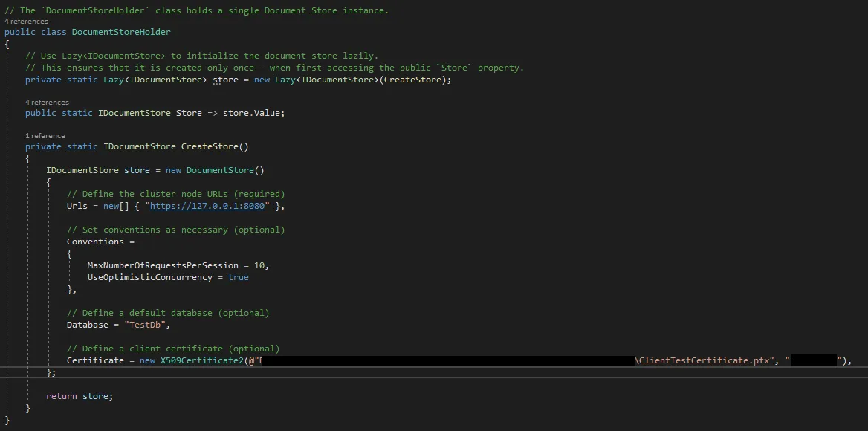Click 'X509Certificate2' type name
This screenshot has width=868, height=431.
(202, 360)
